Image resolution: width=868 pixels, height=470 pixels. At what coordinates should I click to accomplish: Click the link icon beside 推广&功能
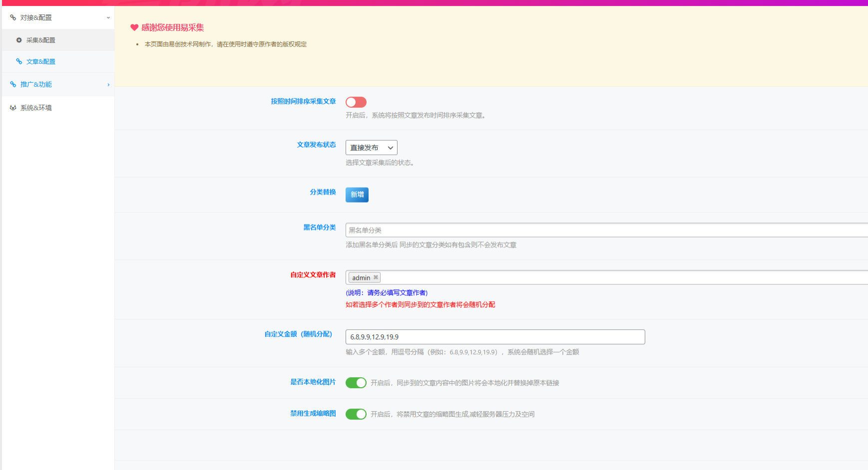pyautogui.click(x=13, y=84)
